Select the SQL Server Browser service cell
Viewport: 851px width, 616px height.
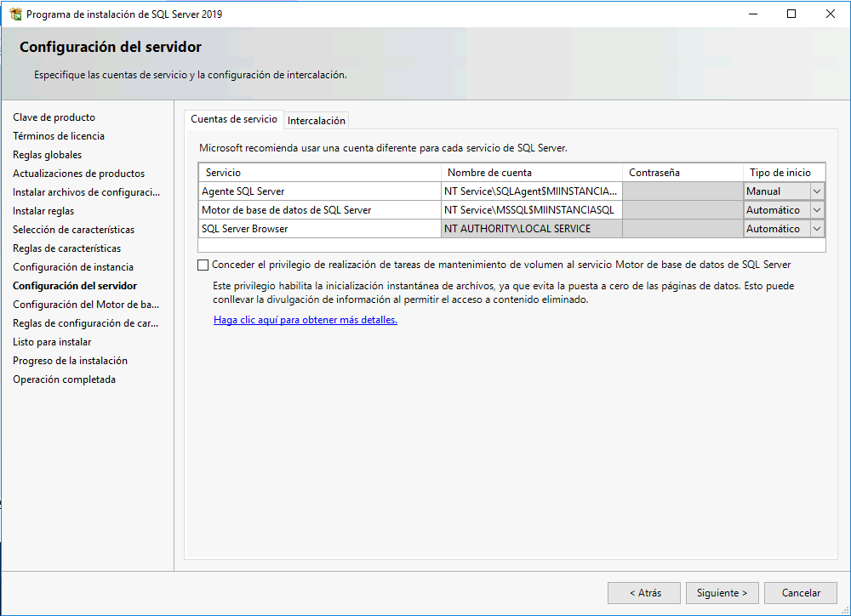tap(320, 229)
